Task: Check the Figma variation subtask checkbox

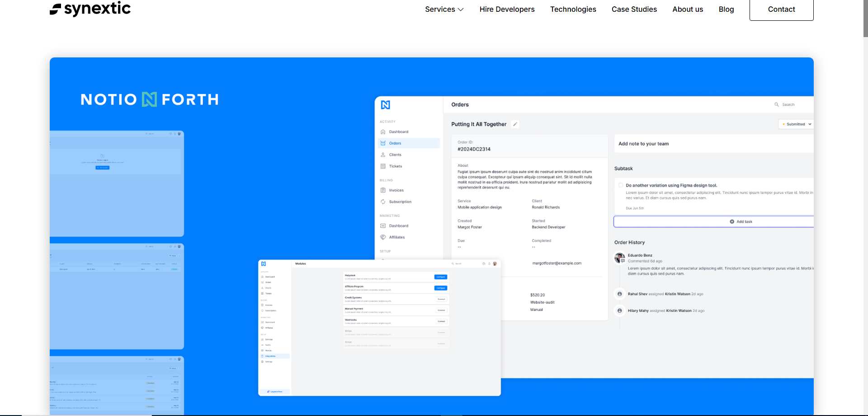Action: pos(621,185)
